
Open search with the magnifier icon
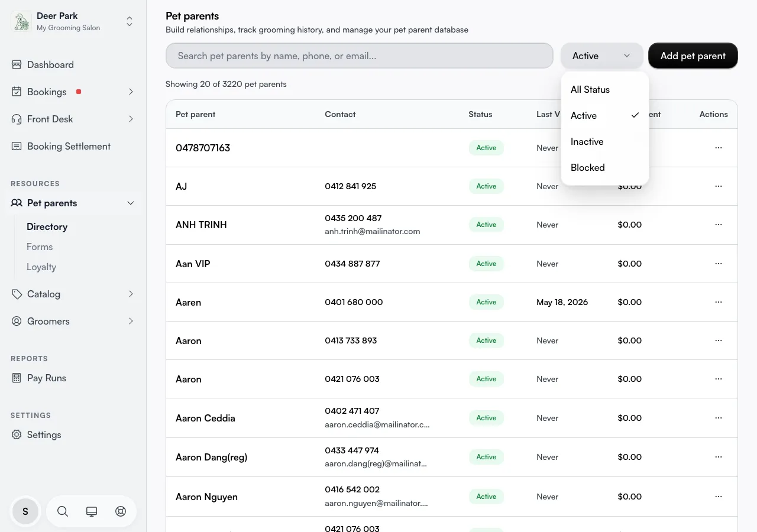tap(63, 511)
